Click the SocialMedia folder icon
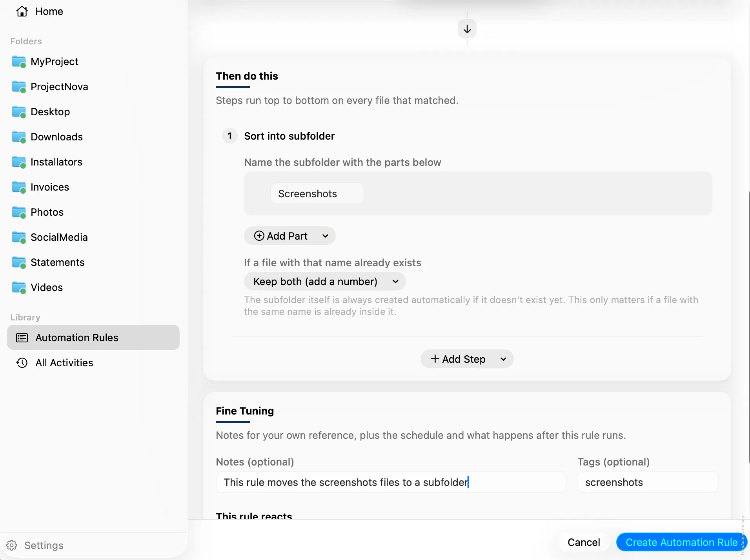Screen dimensions: 750x560 [19, 237]
